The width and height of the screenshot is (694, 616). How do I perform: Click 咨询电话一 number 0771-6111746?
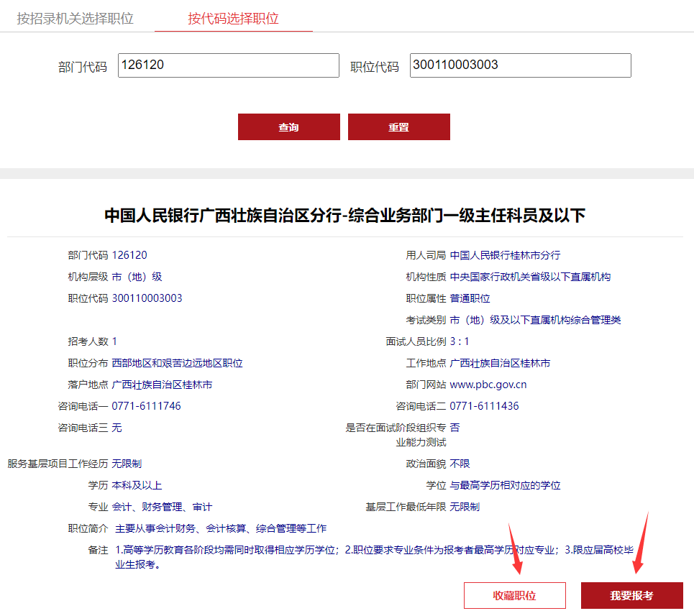click(146, 406)
